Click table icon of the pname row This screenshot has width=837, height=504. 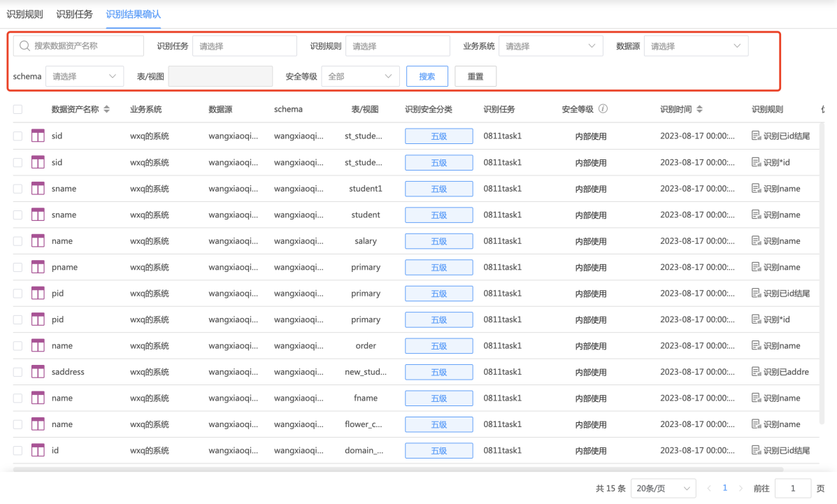(38, 267)
